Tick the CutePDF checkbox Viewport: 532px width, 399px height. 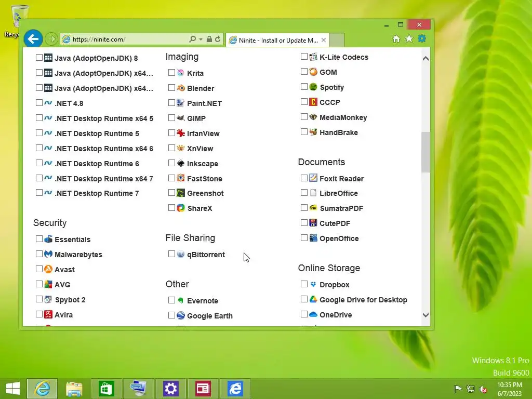304,223
